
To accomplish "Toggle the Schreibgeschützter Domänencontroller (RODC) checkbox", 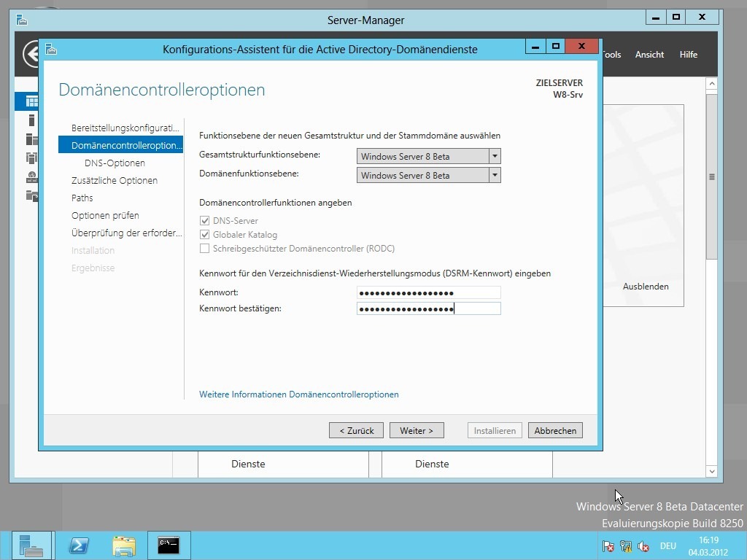I will pyautogui.click(x=204, y=248).
